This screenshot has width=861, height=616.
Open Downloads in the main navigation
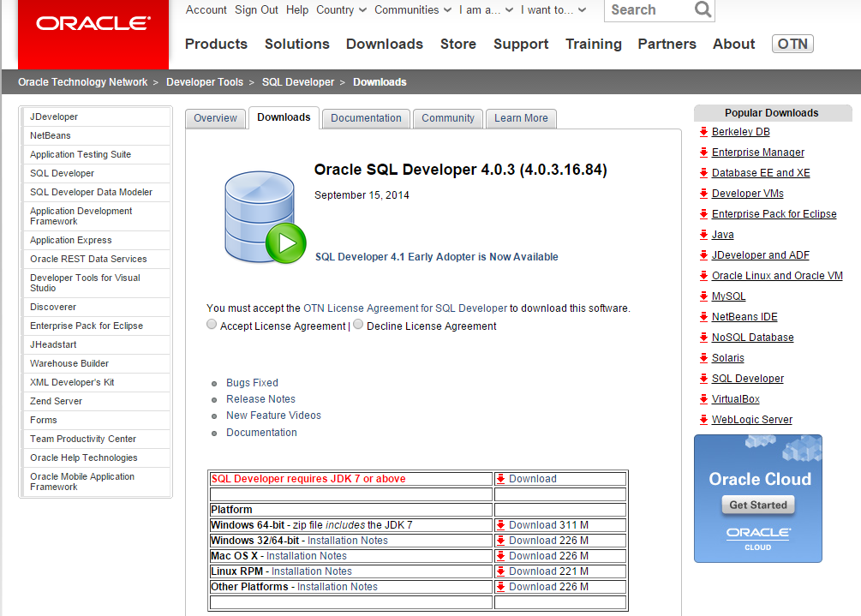384,44
